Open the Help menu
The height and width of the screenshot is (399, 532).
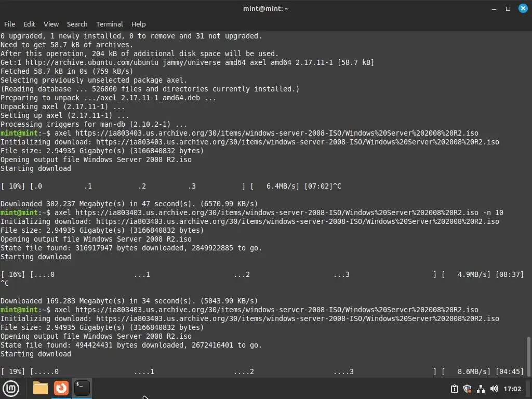(x=138, y=24)
